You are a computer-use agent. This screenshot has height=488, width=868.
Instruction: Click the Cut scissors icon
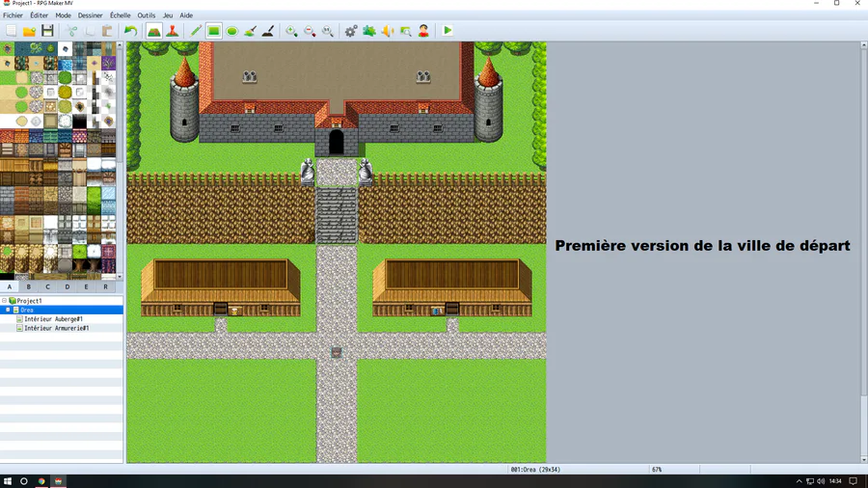pos(71,31)
